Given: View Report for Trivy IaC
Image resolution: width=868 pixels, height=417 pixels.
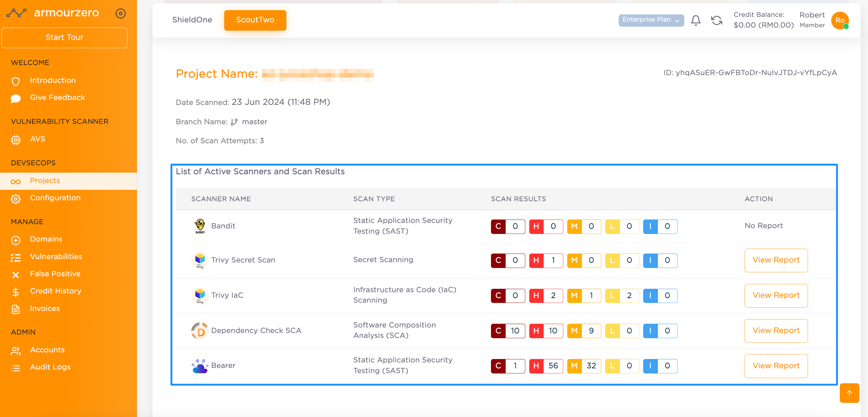Looking at the screenshot, I should coord(776,296).
